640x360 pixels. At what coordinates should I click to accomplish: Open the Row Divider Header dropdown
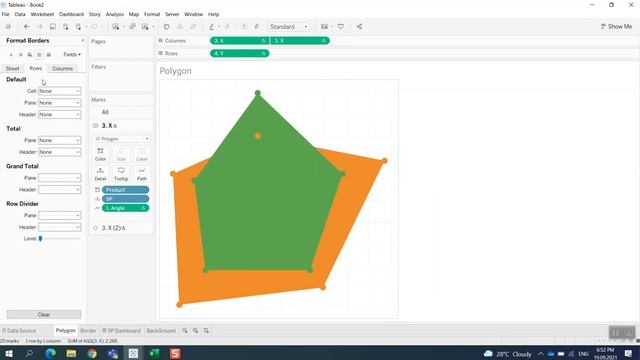click(x=60, y=227)
